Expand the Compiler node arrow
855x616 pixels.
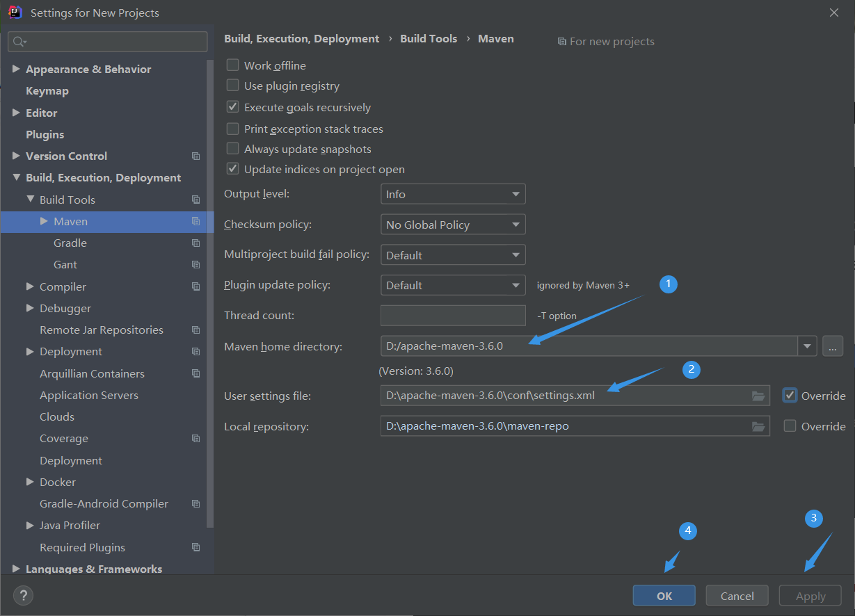pyautogui.click(x=30, y=286)
